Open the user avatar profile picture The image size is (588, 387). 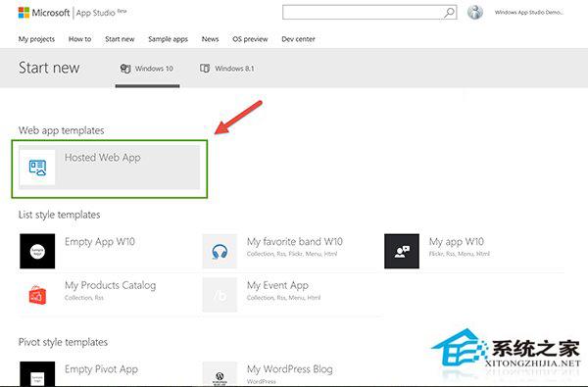[x=474, y=13]
